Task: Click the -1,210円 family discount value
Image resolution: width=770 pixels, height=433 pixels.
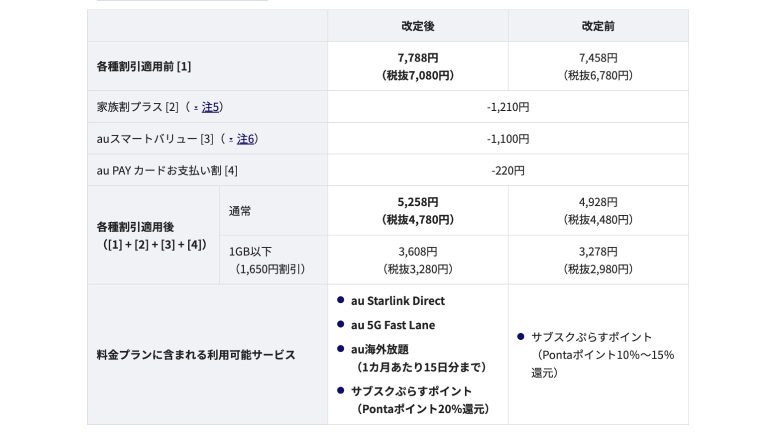Action: point(508,107)
